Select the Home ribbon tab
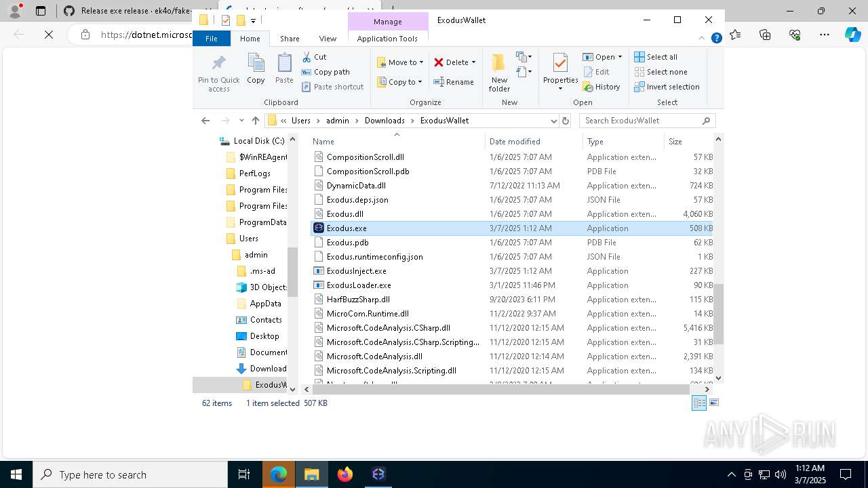 pos(250,39)
